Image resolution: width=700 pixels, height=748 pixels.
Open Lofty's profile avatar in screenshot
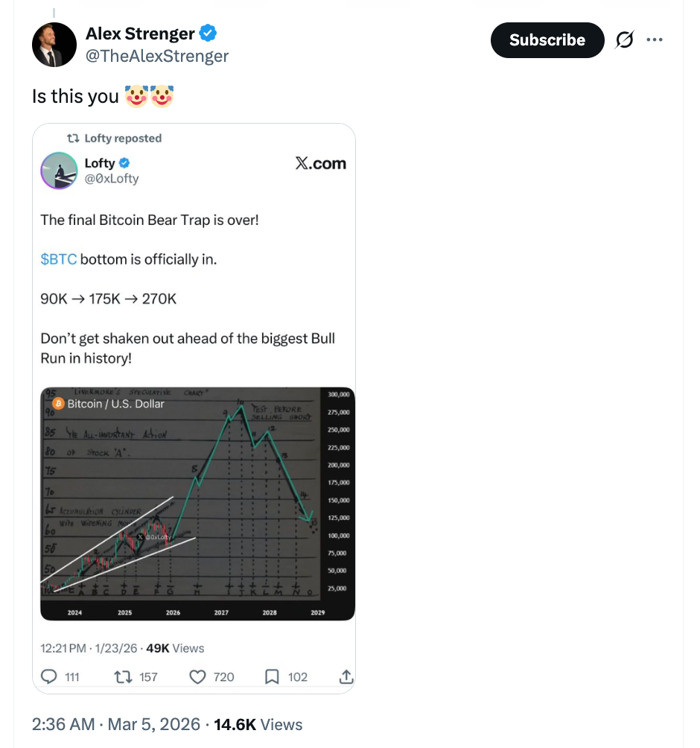59,171
